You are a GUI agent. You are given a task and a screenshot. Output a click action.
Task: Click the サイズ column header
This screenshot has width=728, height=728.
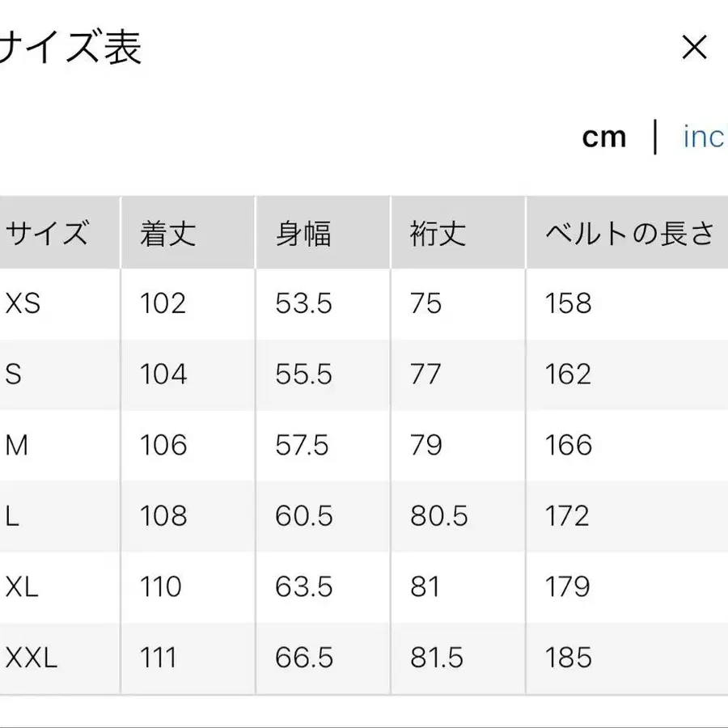(x=44, y=232)
